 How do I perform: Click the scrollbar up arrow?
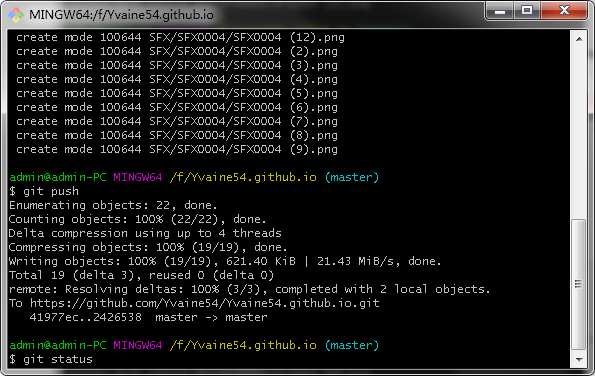pyautogui.click(x=579, y=39)
